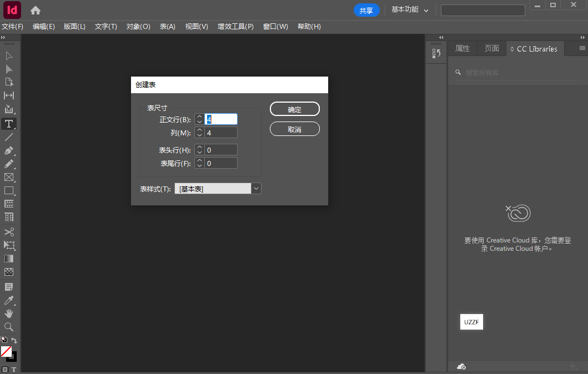588x374 pixels.
Task: Cancel dialog with 取消 button
Action: [294, 129]
